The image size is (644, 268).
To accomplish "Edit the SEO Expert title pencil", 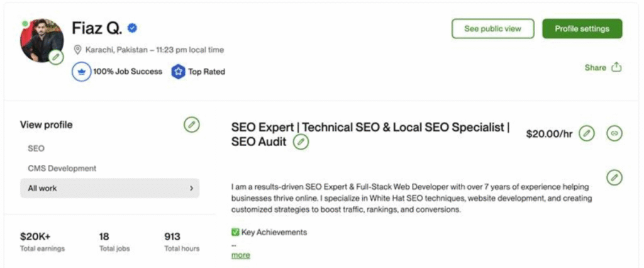I will 301,142.
